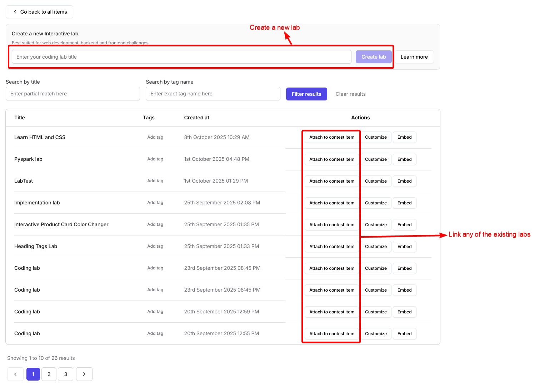Screen dimensions: 544x392
Task: Apply filters with Filter results button
Action: pos(306,94)
